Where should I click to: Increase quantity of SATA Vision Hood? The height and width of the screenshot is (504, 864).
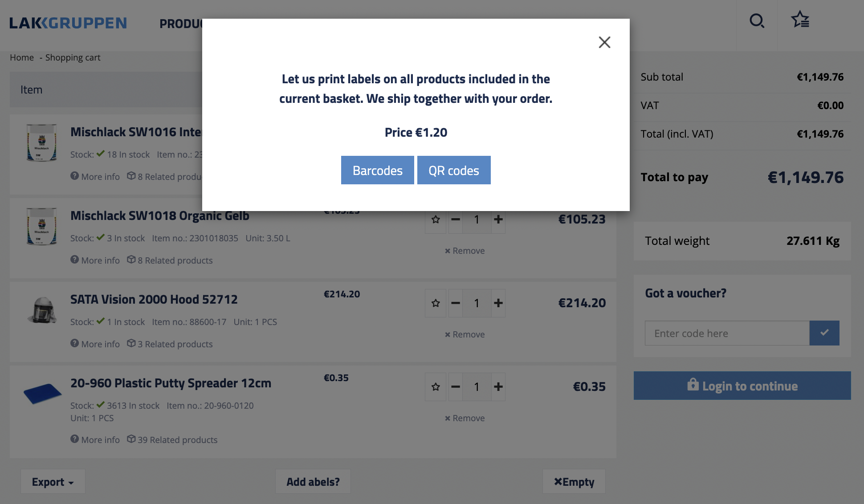(x=498, y=303)
